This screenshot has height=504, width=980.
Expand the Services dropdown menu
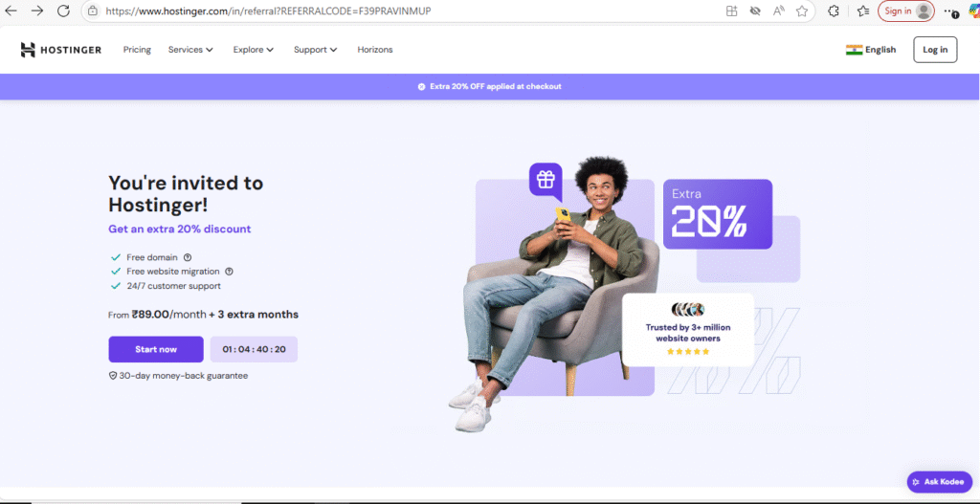click(190, 50)
